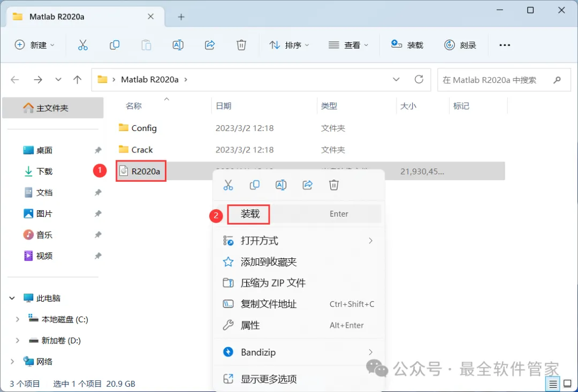Choose 复制文件地址 in the context menu

tap(299, 304)
